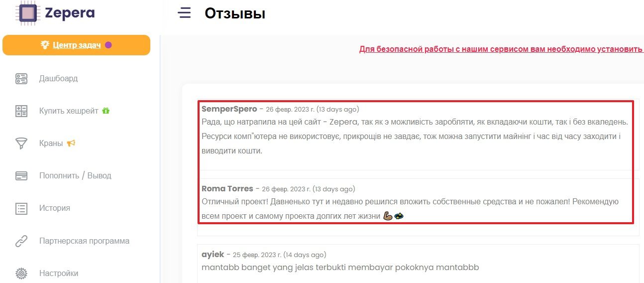
Task: Click the chain link icon for Партнерская программа
Action: click(21, 241)
